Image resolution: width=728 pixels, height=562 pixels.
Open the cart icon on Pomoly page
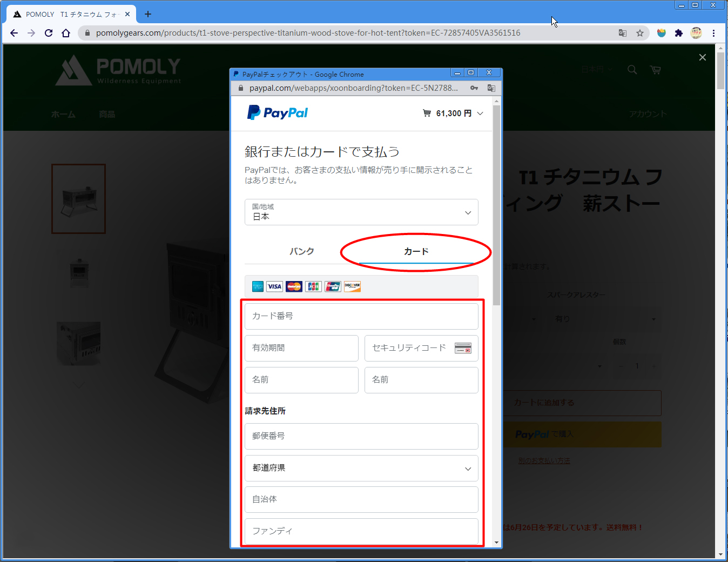pos(656,70)
